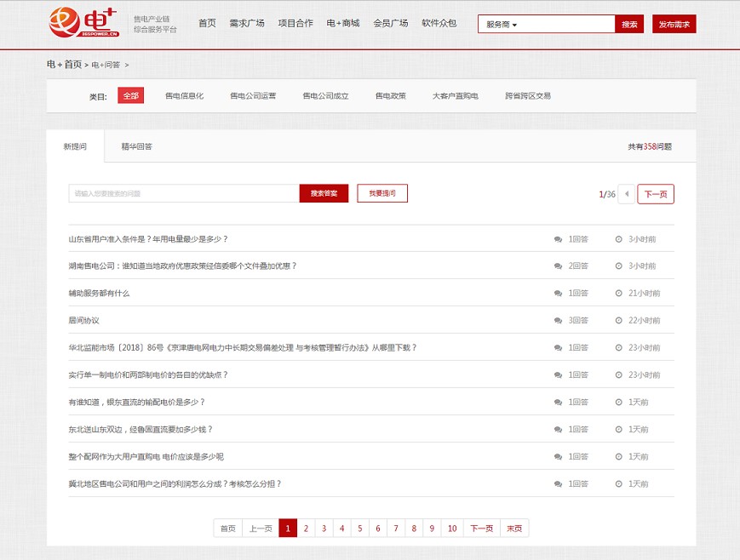Click the comment icon on the 山东省用户准入条件 question
Viewport: 740px width, 560px height.
coord(558,239)
